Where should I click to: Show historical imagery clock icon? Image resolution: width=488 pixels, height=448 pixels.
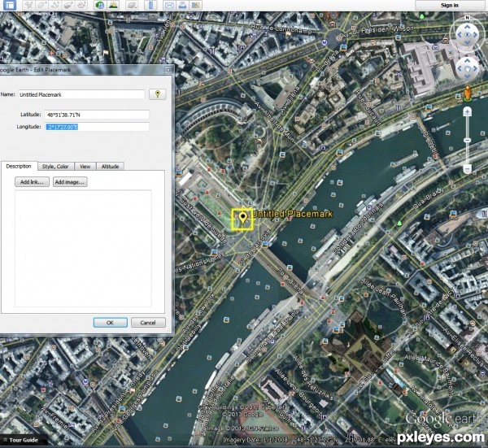(x=99, y=5)
